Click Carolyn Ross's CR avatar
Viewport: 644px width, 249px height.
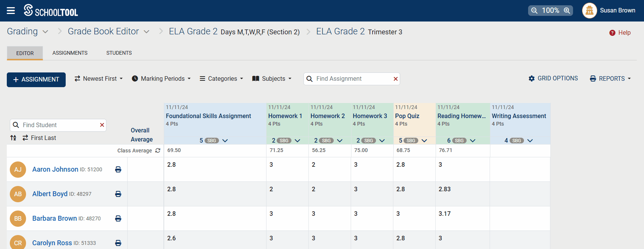(18, 242)
